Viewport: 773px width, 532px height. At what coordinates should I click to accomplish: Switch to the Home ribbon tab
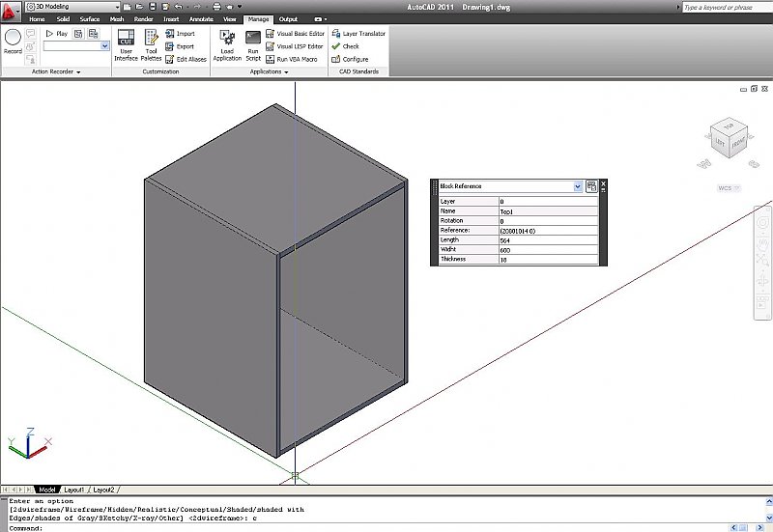pyautogui.click(x=37, y=19)
